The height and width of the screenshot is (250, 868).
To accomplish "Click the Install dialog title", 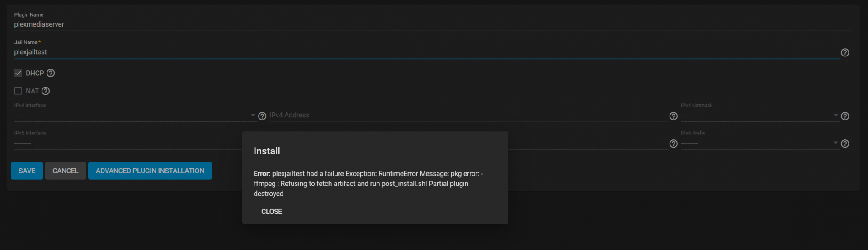I will click(267, 151).
